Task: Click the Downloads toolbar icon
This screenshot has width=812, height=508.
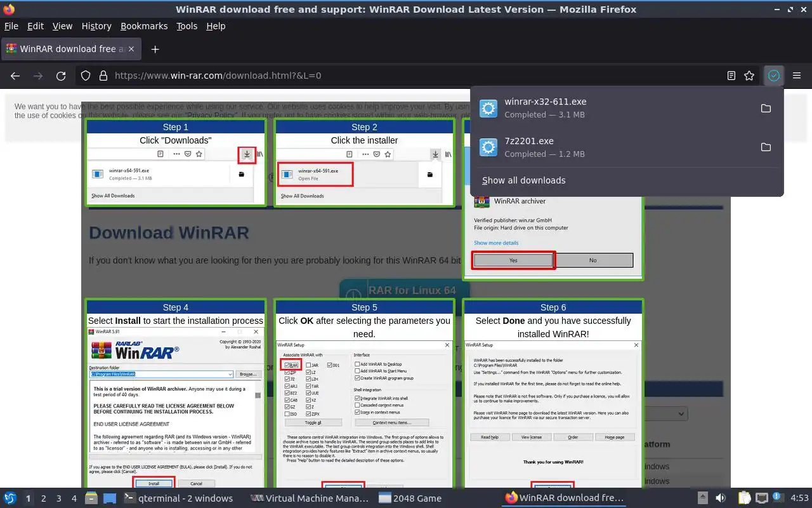Action: [773, 76]
